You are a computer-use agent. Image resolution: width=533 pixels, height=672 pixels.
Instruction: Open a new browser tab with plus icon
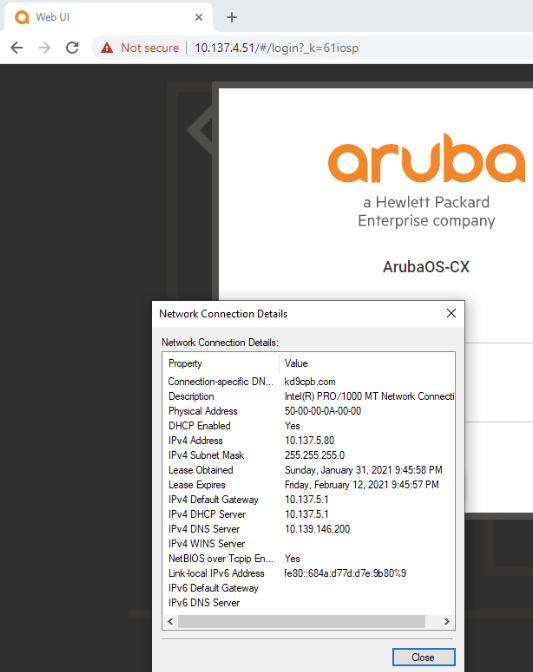coord(231,17)
